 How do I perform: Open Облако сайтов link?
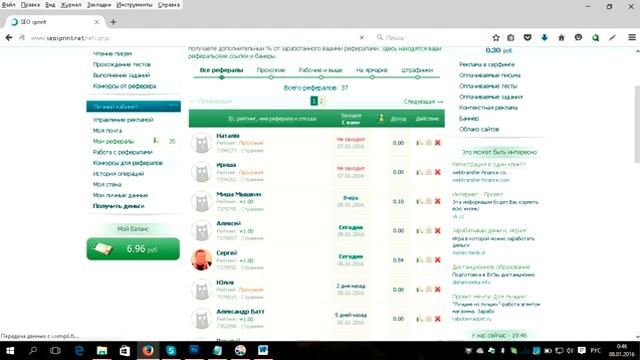(x=479, y=129)
